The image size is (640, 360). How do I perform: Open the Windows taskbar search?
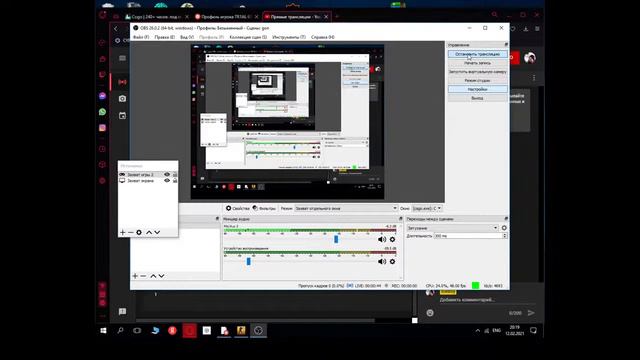coord(120,331)
